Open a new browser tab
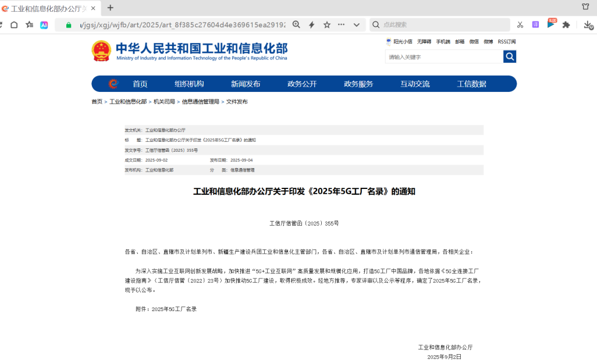This screenshot has height=364, width=597. (x=111, y=8)
